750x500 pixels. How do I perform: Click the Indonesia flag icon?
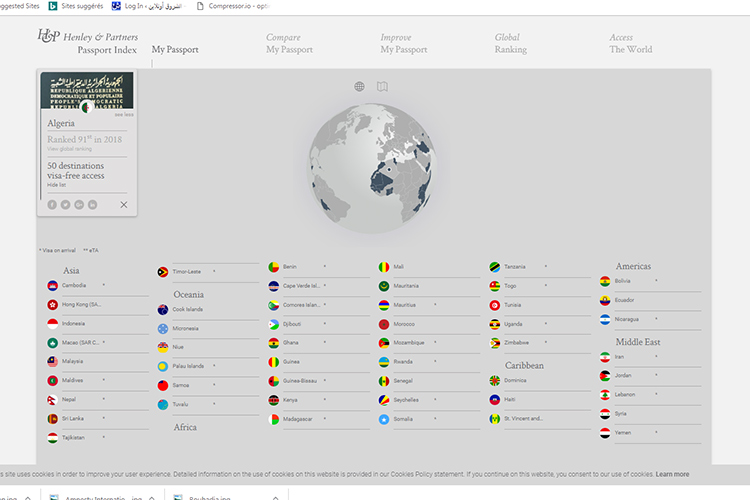click(x=53, y=324)
